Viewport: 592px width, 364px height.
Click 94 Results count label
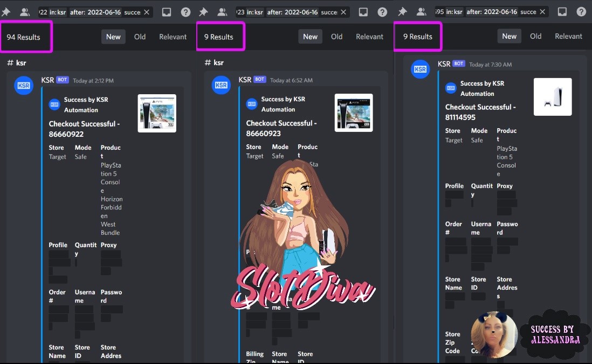(23, 37)
